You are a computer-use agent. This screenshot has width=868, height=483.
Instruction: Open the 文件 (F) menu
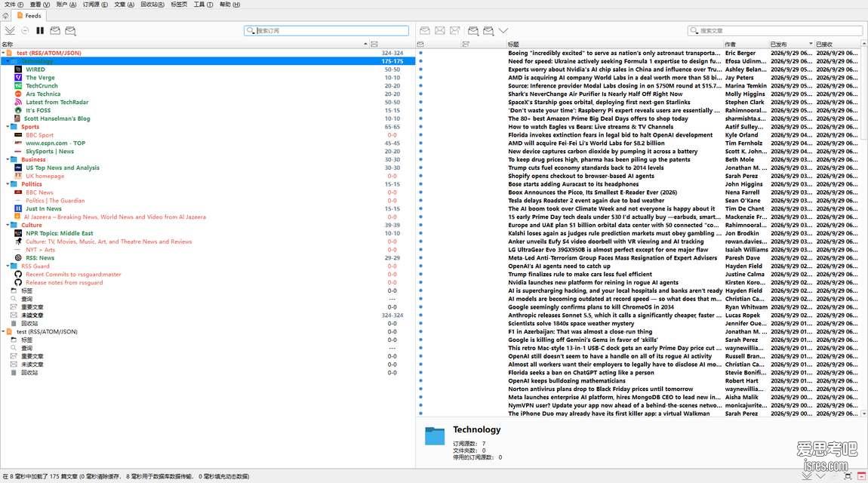14,5
